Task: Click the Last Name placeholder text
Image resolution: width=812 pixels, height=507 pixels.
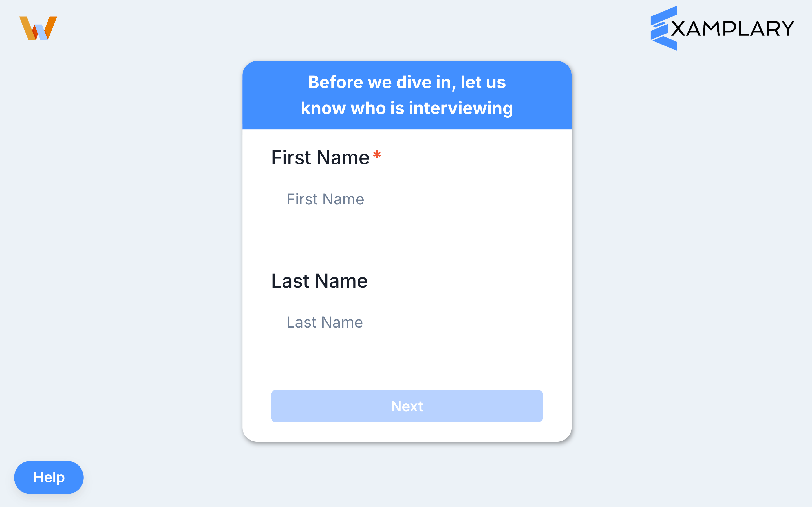Action: [x=324, y=322]
